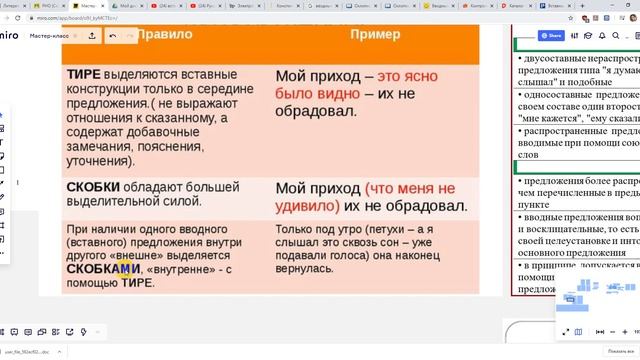Open the Chrome profile avatar

(x=633, y=18)
